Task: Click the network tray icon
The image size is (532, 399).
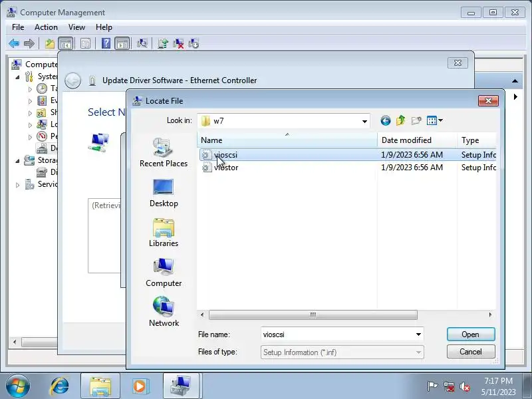Action: [448, 386]
